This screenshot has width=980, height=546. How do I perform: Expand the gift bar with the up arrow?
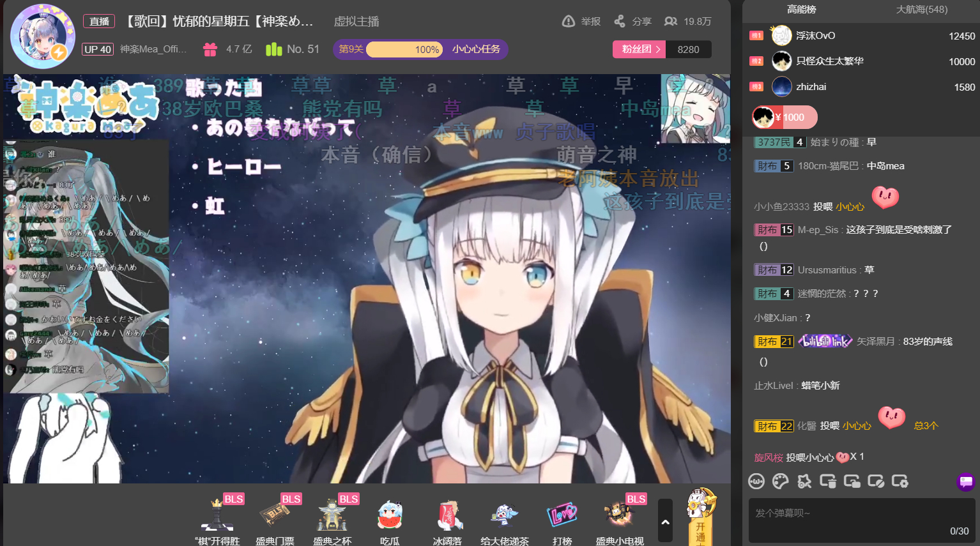tap(665, 521)
